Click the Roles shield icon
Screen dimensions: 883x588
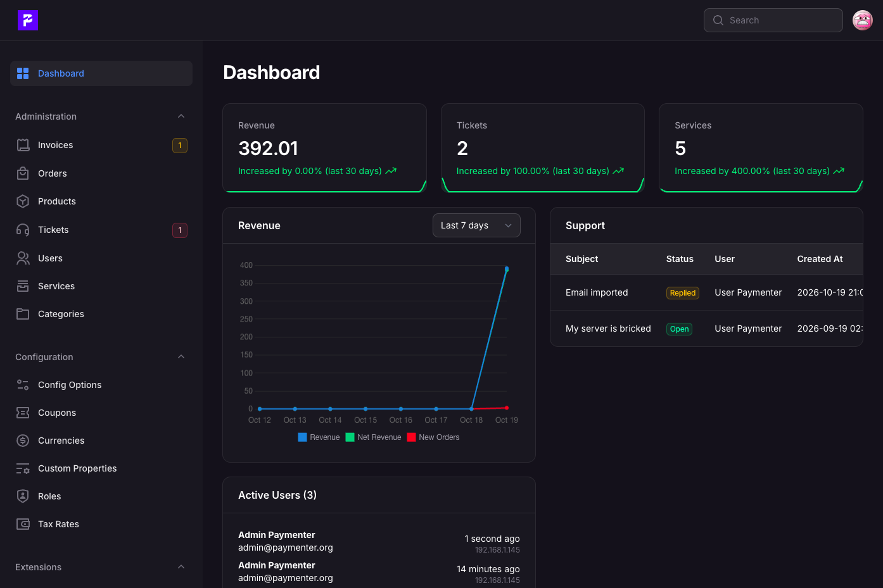(x=23, y=496)
